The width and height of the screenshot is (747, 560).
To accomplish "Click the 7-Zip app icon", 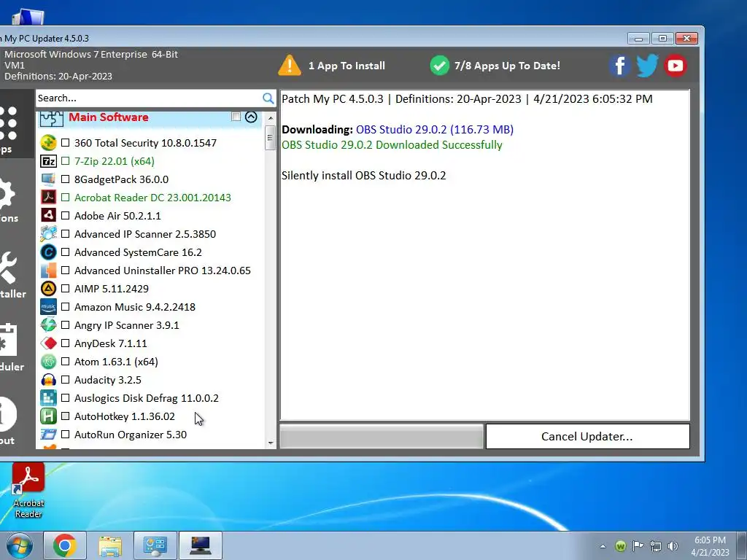I will [48, 161].
